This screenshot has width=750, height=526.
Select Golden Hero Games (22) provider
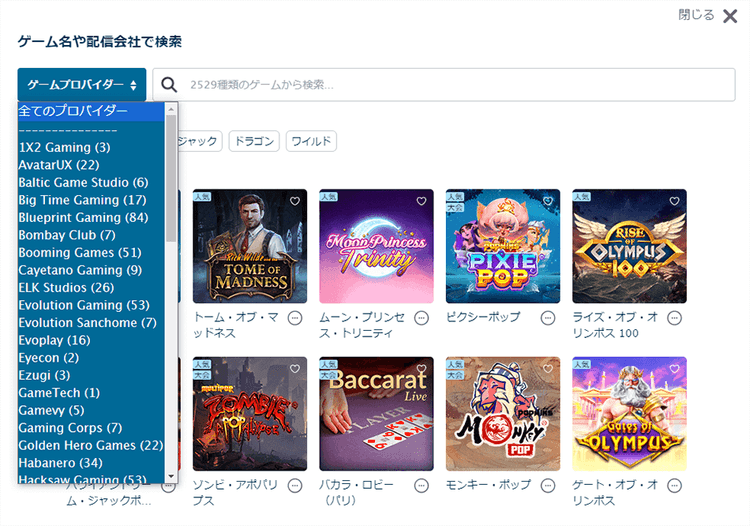click(91, 446)
